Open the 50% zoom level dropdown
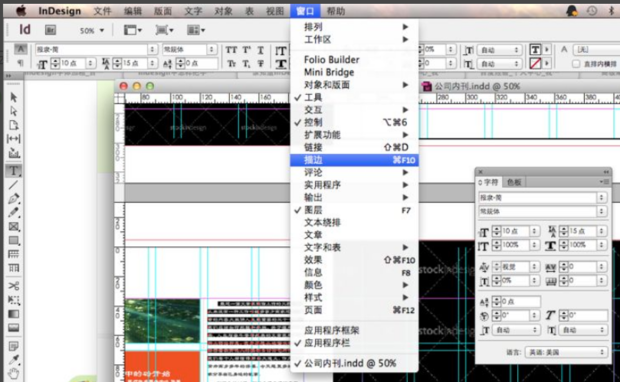The width and height of the screenshot is (620, 382). click(x=92, y=30)
